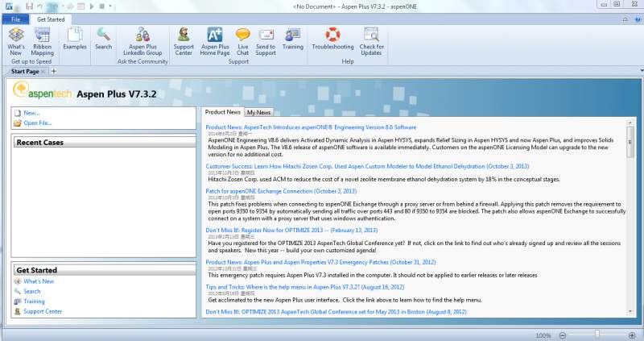Open Training from the ribbon
Image resolution: width=644 pixels, height=341 pixels.
point(293,39)
